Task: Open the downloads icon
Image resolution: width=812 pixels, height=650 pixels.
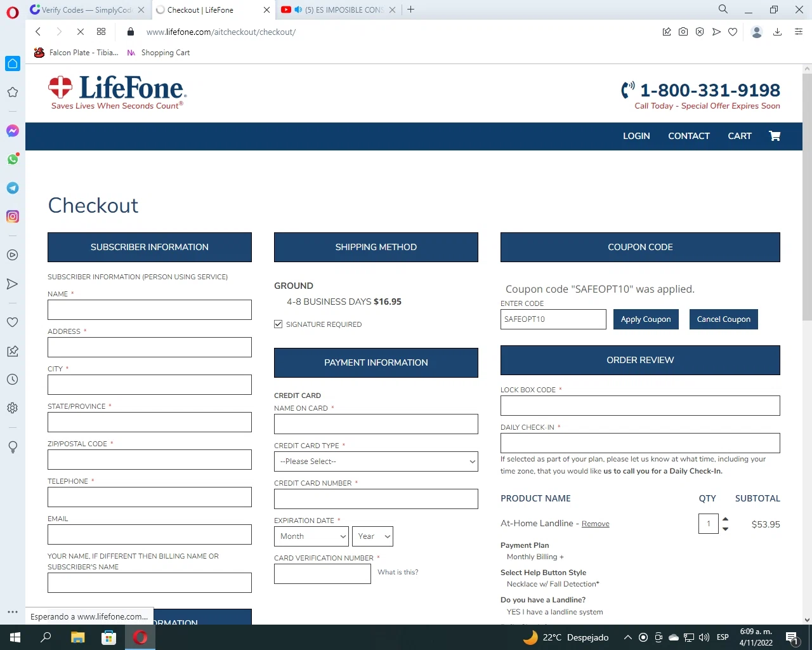Action: [777, 32]
